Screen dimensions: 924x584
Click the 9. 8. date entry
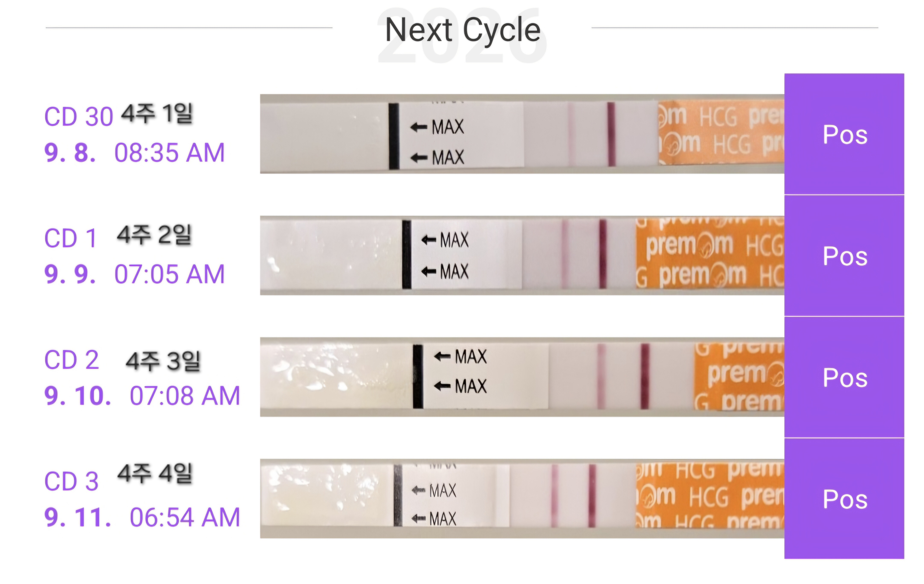[70, 152]
